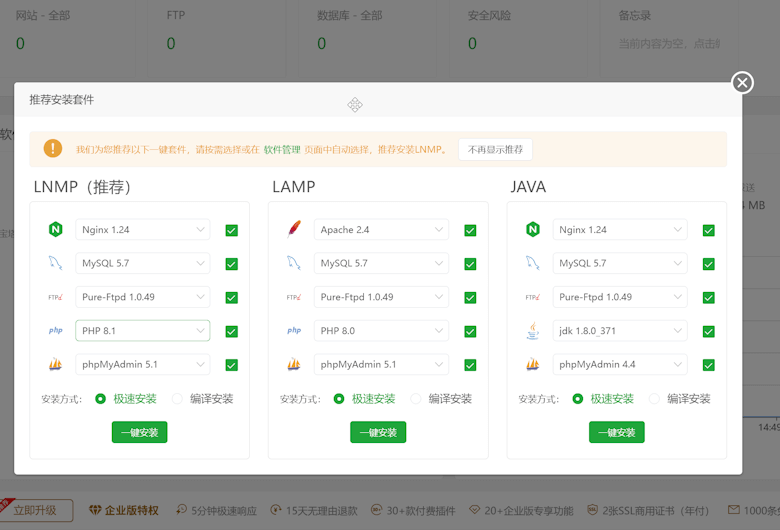Uncheck jdk 1.8.0_371 checkbox in JAVA
The width and height of the screenshot is (780, 530).
pos(709,331)
